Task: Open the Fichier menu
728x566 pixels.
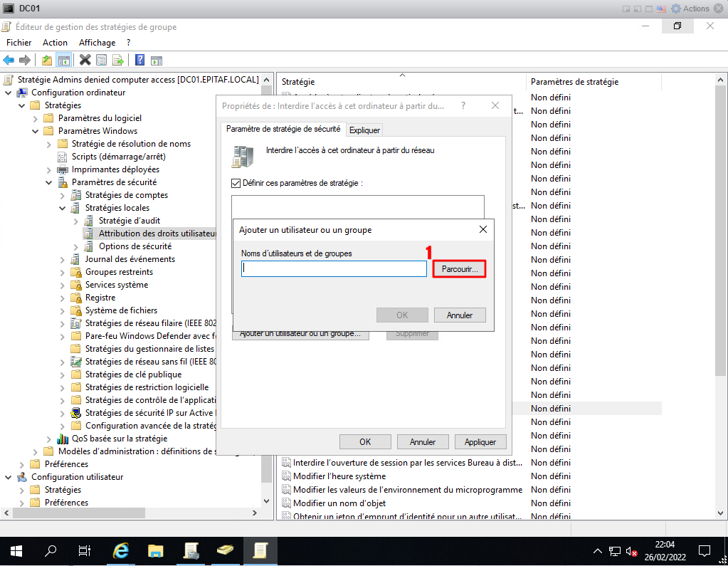Action: (x=19, y=43)
